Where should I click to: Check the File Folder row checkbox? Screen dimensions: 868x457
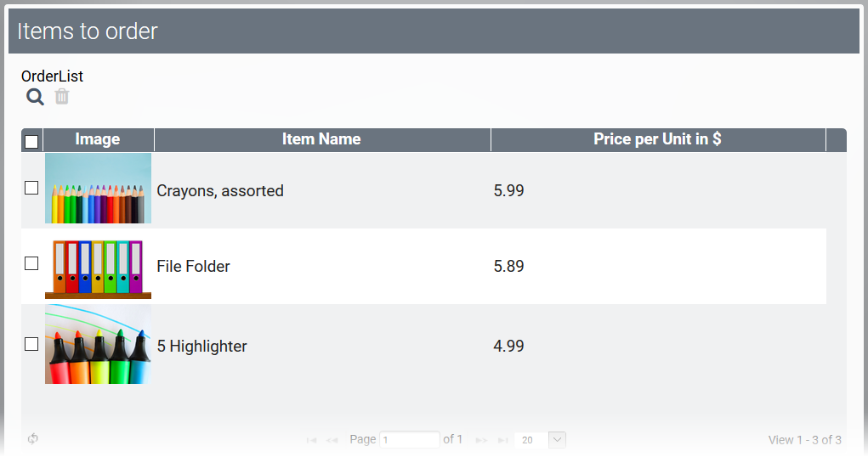pyautogui.click(x=31, y=263)
